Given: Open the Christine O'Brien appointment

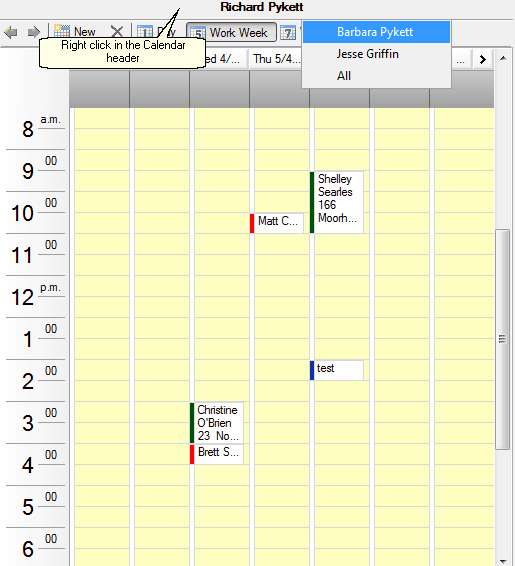Looking at the screenshot, I should click(217, 423).
